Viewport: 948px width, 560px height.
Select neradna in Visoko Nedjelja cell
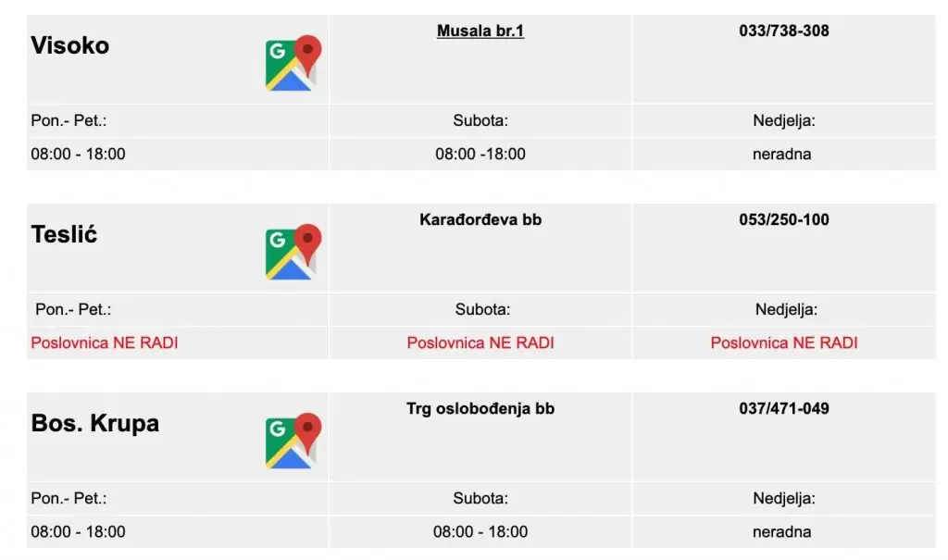tap(782, 154)
